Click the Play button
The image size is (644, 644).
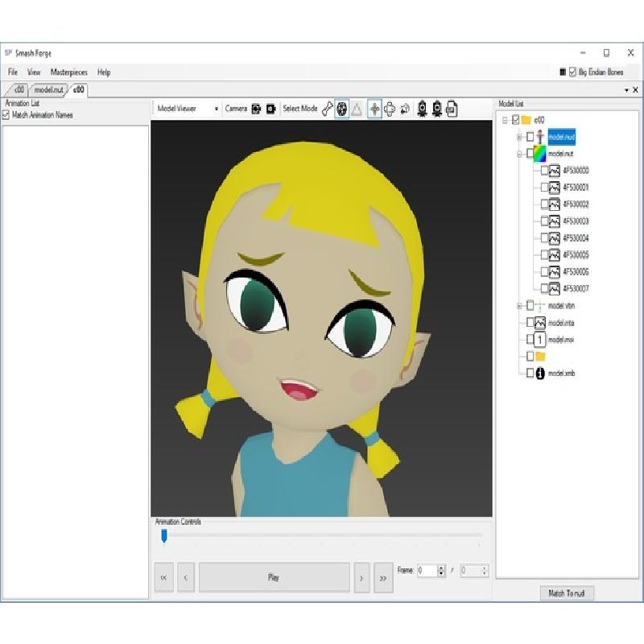[x=275, y=577]
